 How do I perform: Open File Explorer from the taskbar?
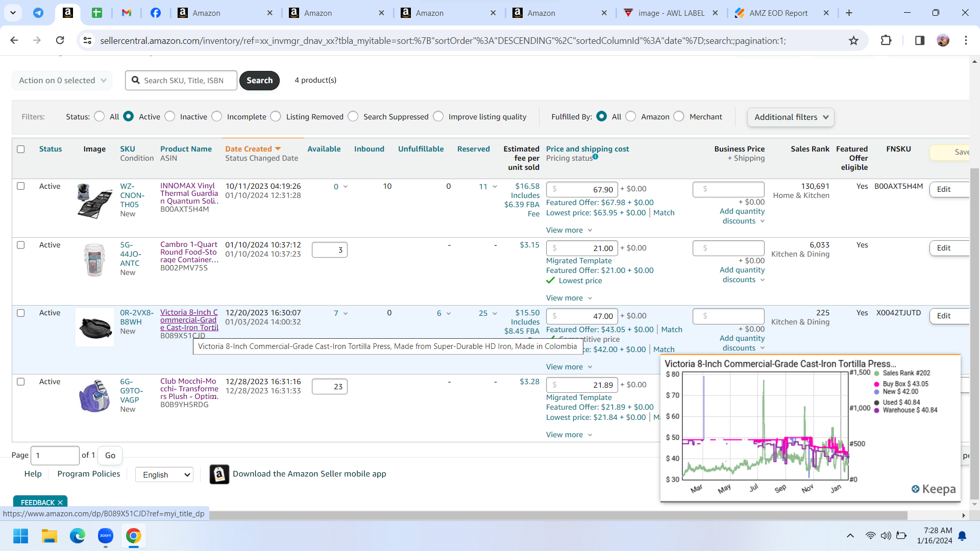coord(49,536)
